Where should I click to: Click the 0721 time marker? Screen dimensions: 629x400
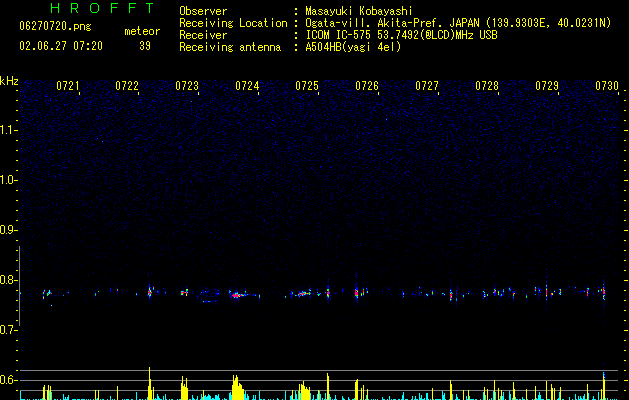pyautogui.click(x=67, y=86)
